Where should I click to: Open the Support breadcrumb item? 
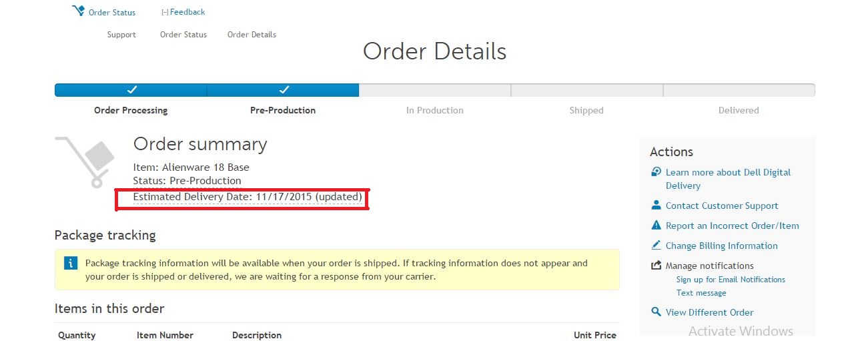121,35
